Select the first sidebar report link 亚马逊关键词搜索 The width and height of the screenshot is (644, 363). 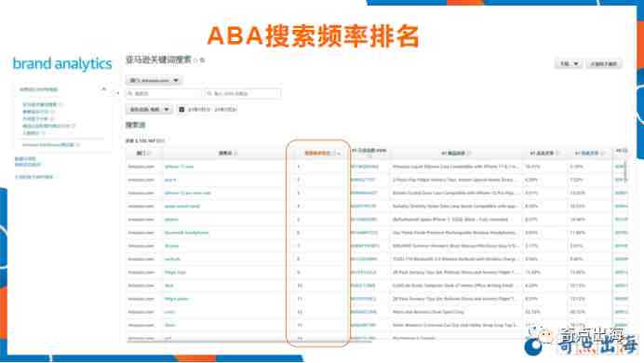point(39,104)
